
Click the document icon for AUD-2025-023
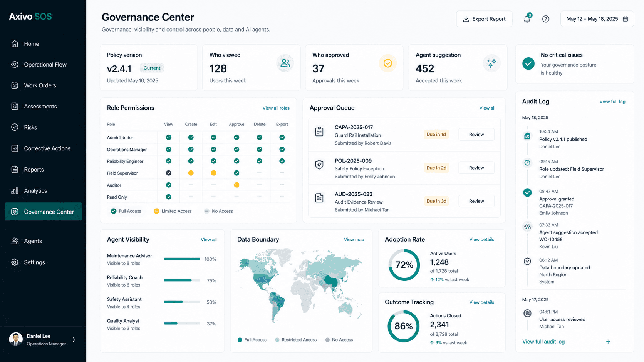(319, 198)
